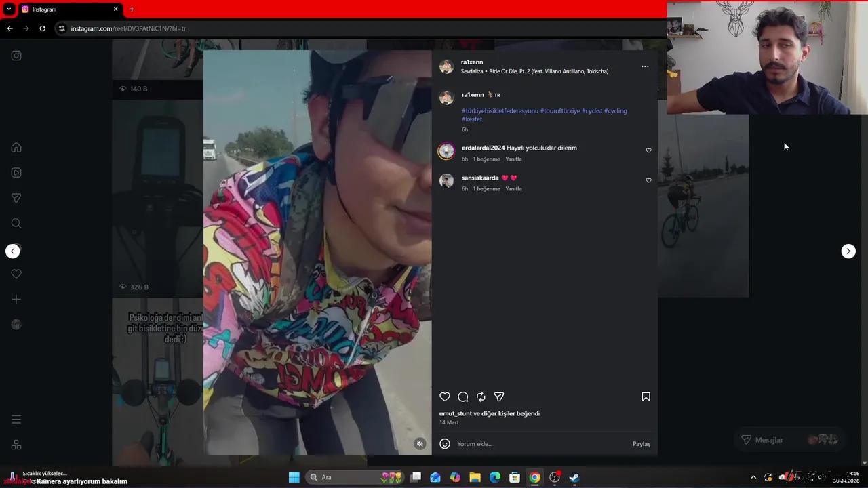Click the repost icon under the reel

[x=481, y=397]
